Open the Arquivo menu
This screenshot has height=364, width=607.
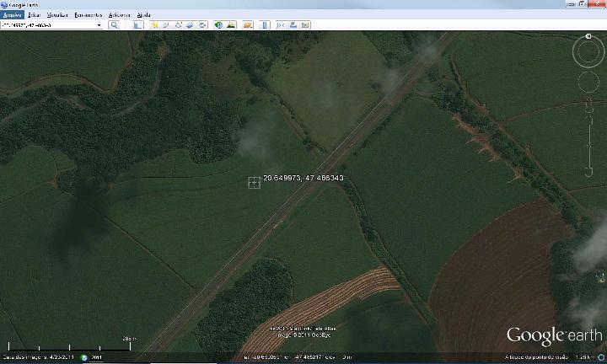[x=12, y=14]
